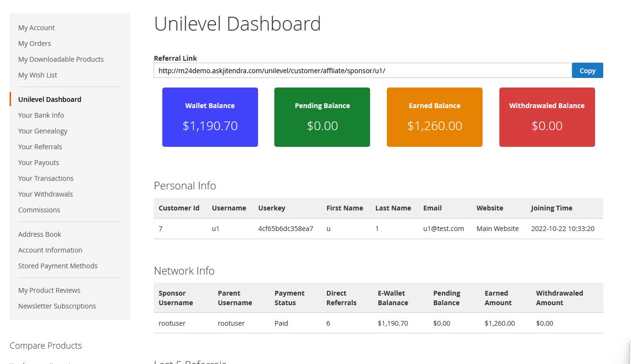Open My Account in sidebar
The width and height of the screenshot is (631, 364).
coord(36,28)
